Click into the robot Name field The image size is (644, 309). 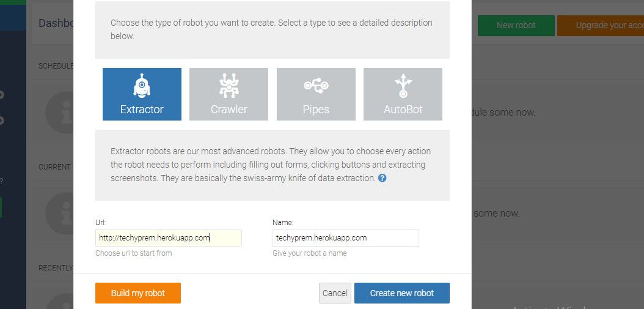[x=345, y=238]
